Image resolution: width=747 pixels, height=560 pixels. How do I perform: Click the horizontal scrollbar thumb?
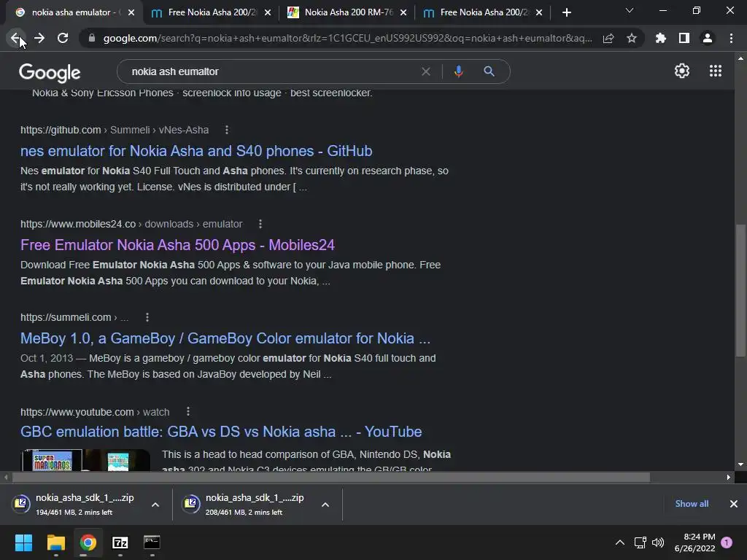tap(331, 477)
